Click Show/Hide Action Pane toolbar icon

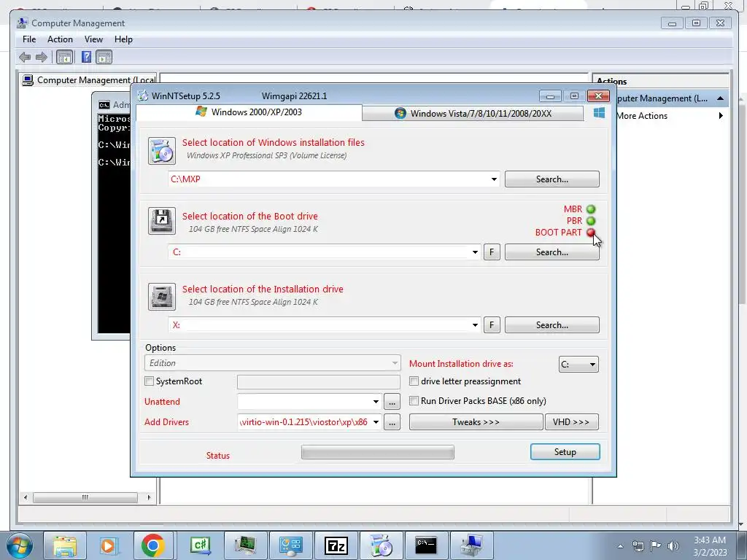[x=104, y=58]
